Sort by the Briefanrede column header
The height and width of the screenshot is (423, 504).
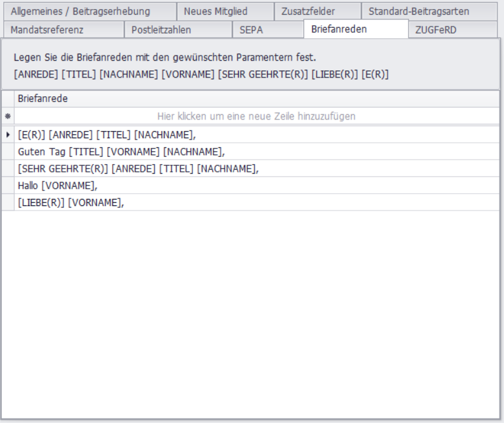click(256, 99)
